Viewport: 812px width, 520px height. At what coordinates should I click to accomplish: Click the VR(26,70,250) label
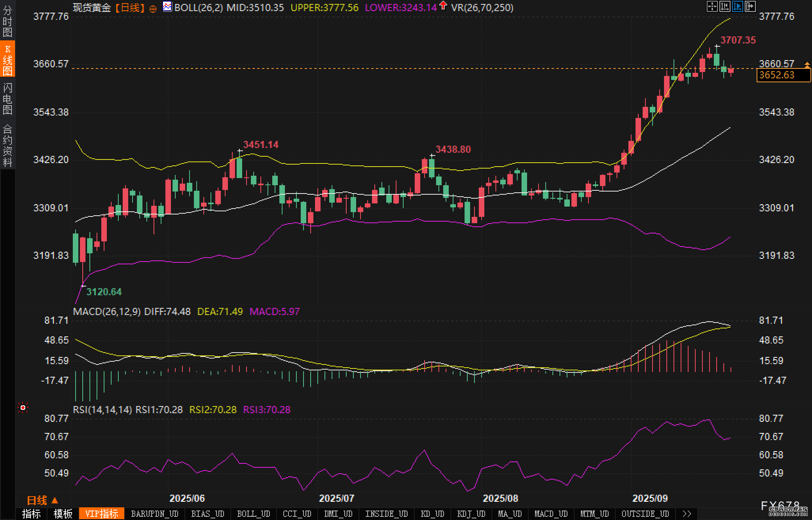point(482,8)
